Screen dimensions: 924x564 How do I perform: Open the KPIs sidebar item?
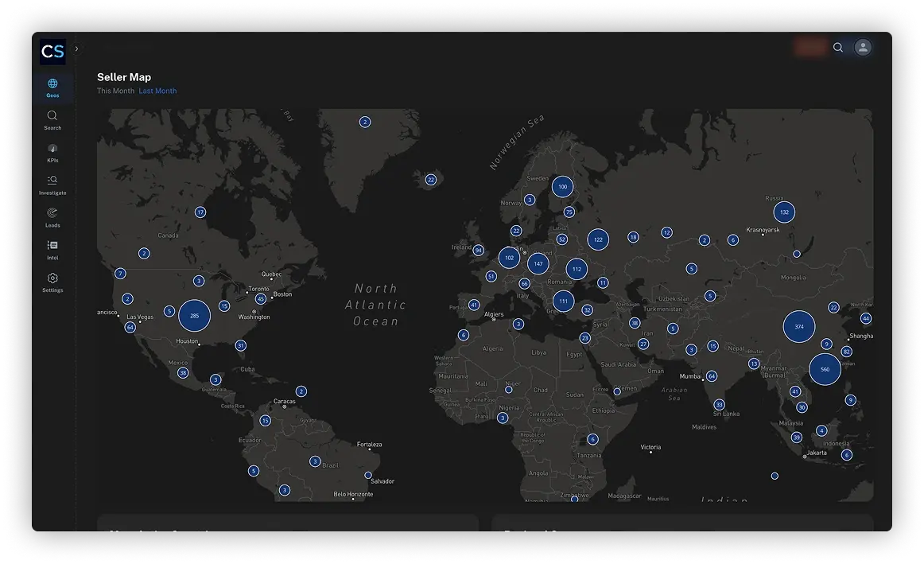(52, 153)
